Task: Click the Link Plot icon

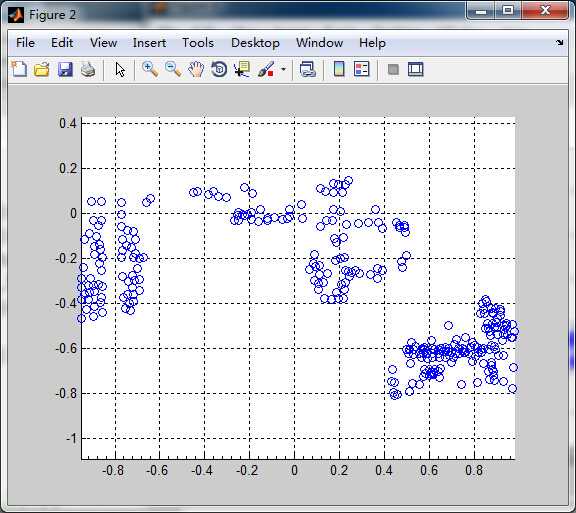Action: 308,69
